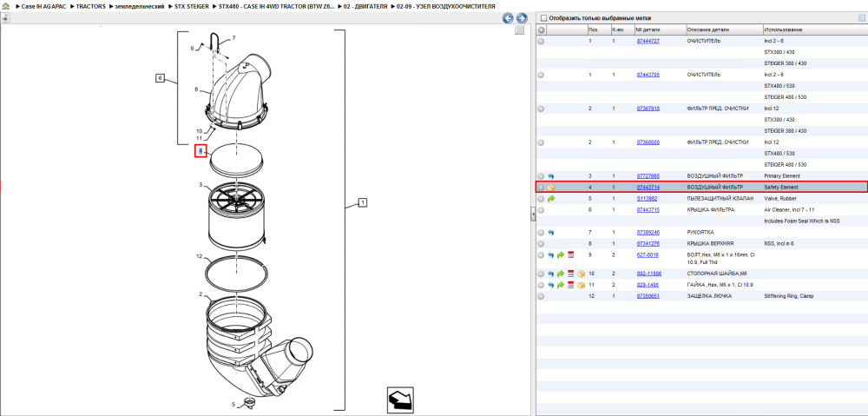This screenshot has height=416, width=868.
Task: Add part 87443715 using its plus icon
Action: pyautogui.click(x=542, y=210)
